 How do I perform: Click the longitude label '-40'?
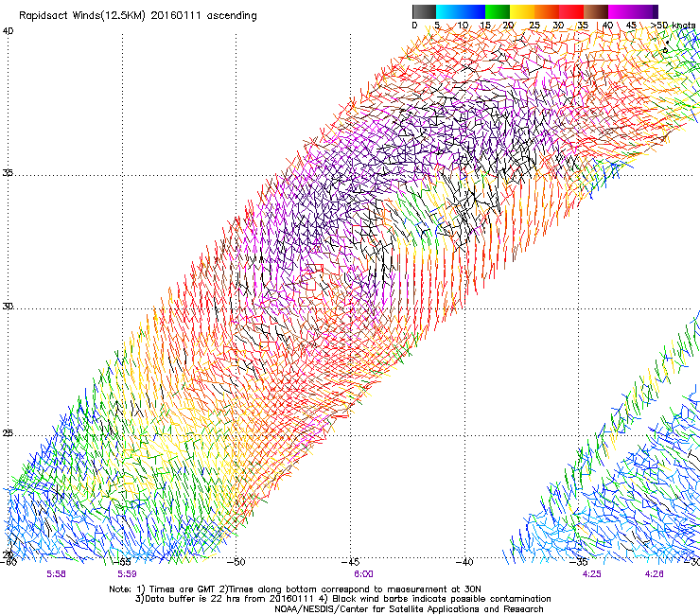click(464, 562)
